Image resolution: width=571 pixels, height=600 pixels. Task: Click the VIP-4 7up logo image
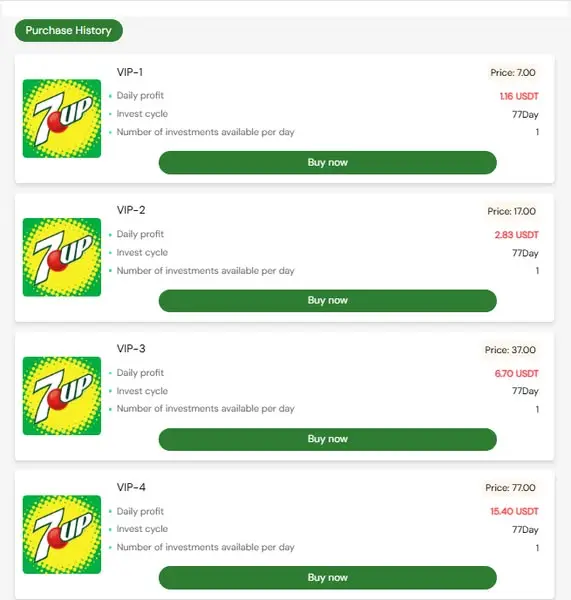pyautogui.click(x=62, y=535)
